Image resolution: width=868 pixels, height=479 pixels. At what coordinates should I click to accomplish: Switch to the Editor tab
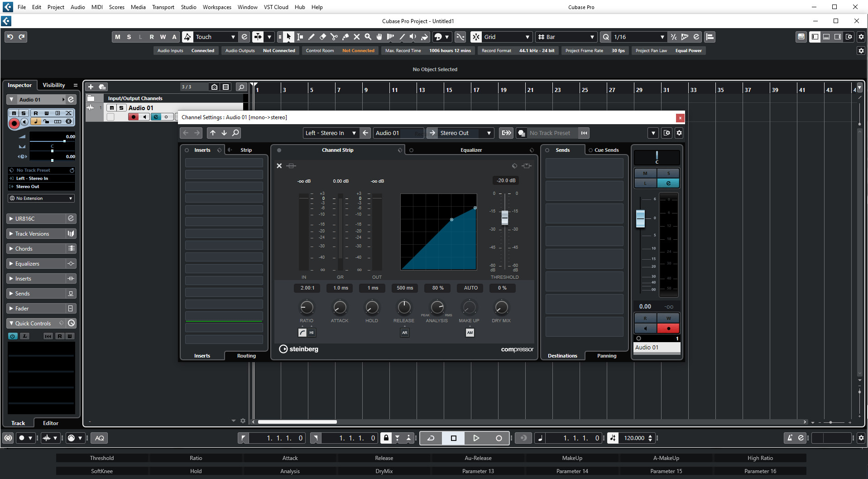pyautogui.click(x=51, y=423)
